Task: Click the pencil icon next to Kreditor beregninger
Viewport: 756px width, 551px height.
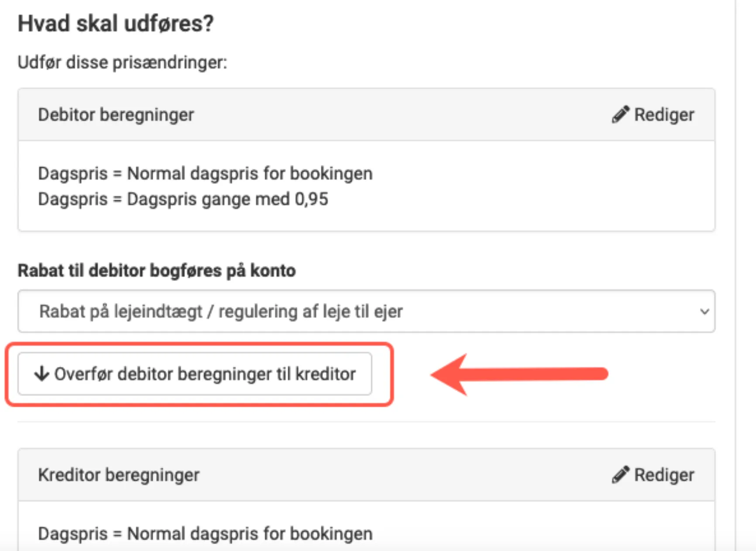Action: tap(621, 475)
